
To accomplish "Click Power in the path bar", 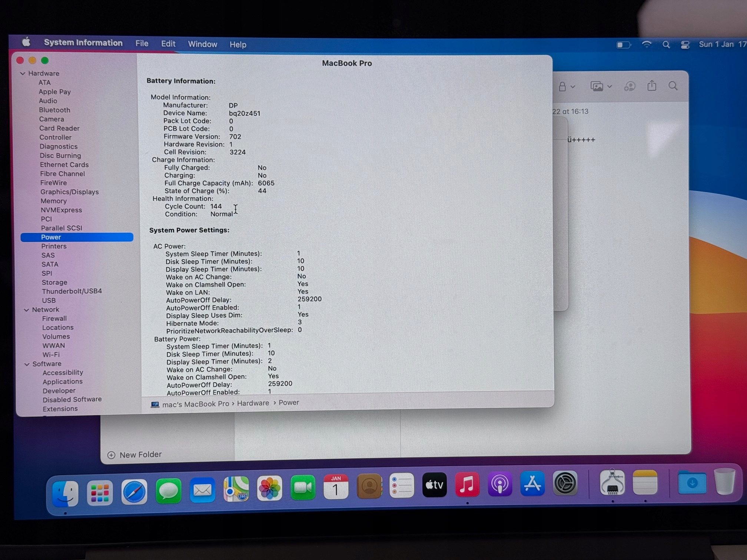I will tap(289, 403).
